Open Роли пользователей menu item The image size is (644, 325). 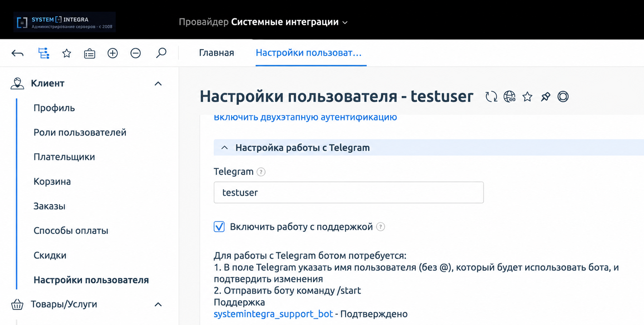80,132
